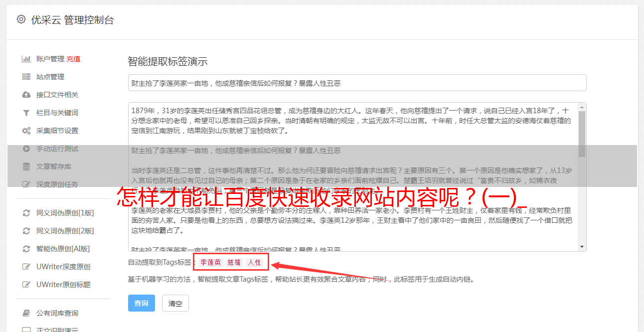Click the UWriter深度原创 edit icon
This screenshot has width=644, height=332.
[x=26, y=267]
